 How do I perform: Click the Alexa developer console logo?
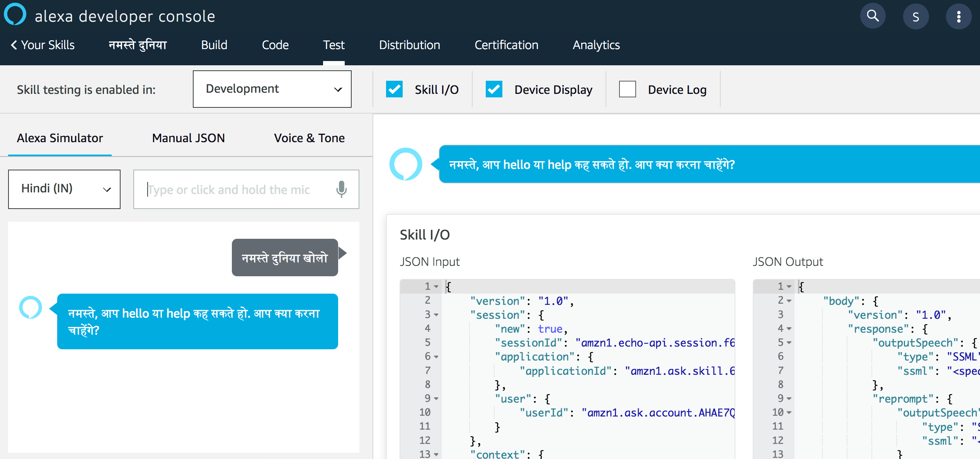(x=15, y=14)
